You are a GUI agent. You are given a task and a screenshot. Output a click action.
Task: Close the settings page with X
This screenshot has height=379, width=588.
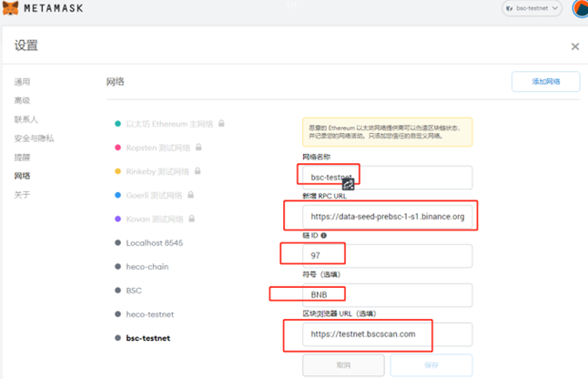(x=574, y=46)
